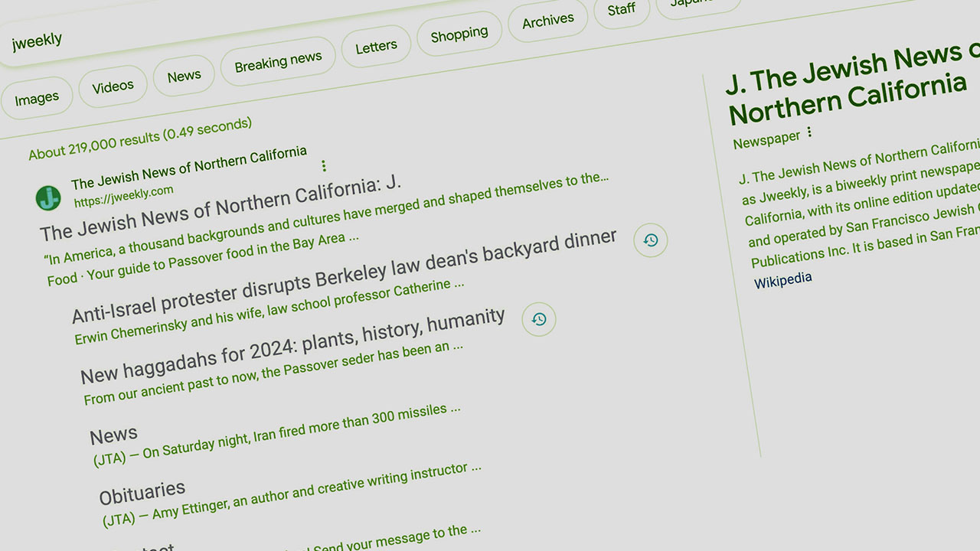The height and width of the screenshot is (551, 980).
Task: Open the history icon beside Anti-Israel protester result
Action: (651, 240)
